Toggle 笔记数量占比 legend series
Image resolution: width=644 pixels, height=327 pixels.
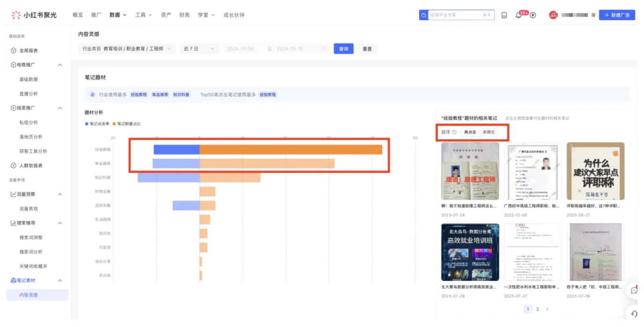(126, 124)
